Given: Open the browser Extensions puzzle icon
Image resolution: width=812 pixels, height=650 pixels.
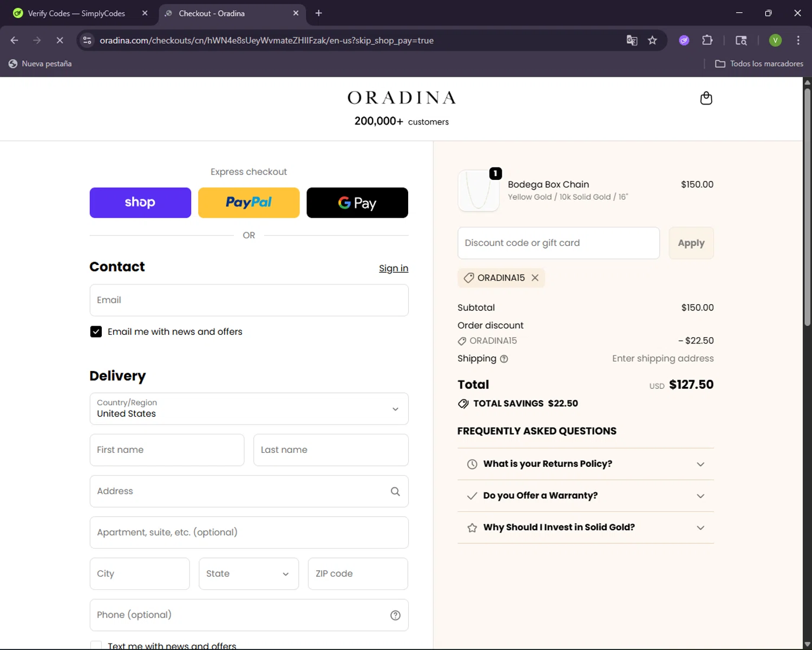Looking at the screenshot, I should 707,41.
